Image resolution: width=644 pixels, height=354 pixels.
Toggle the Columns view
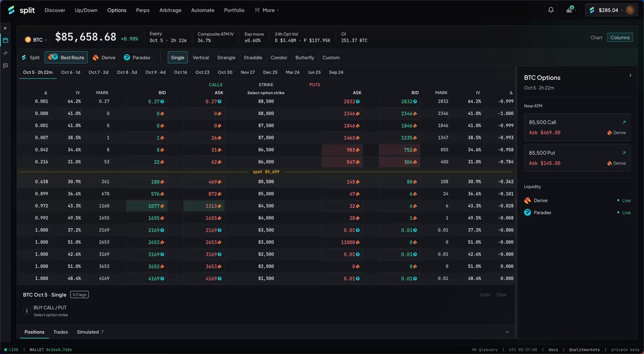pyautogui.click(x=620, y=38)
